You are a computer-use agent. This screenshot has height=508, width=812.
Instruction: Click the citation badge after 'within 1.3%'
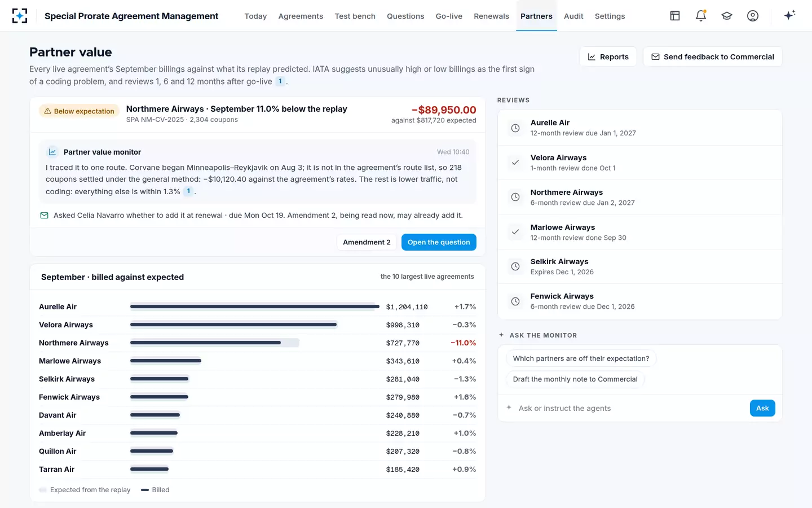coord(188,191)
